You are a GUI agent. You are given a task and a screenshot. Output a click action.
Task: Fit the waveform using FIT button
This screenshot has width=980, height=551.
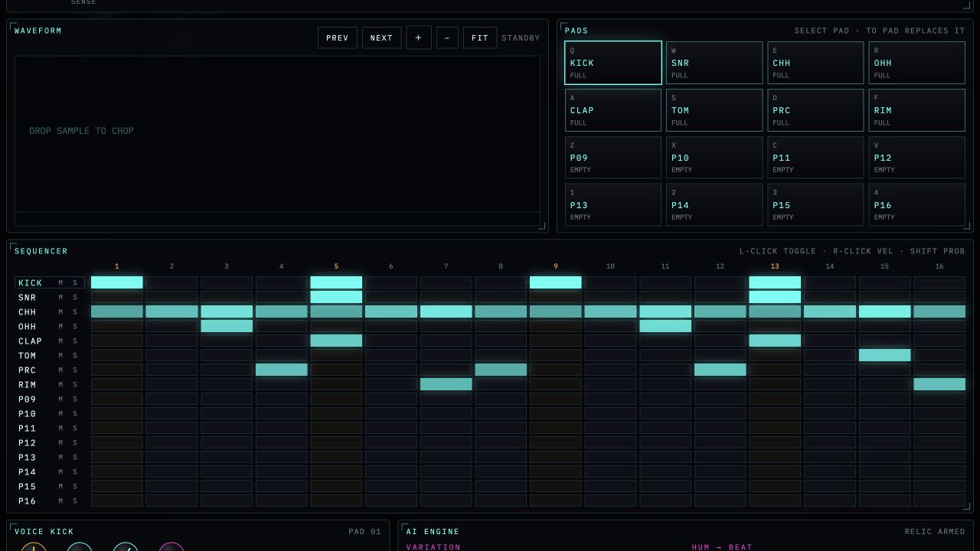[480, 37]
